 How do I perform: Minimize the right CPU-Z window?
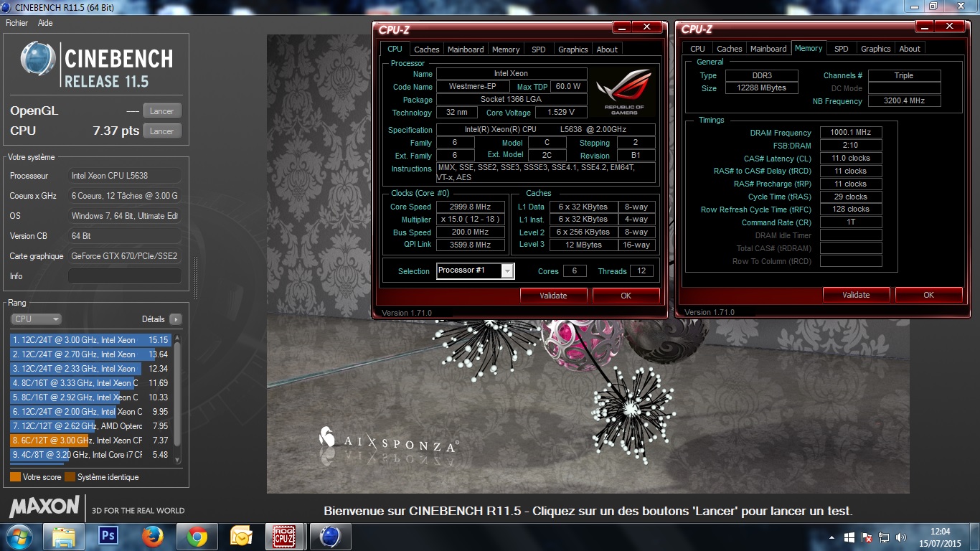pyautogui.click(x=926, y=26)
